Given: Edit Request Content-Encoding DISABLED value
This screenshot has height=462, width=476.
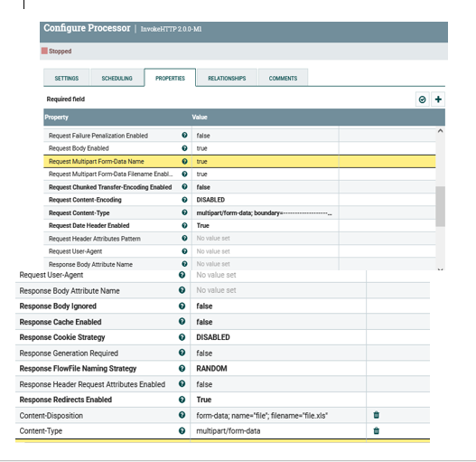Looking at the screenshot, I should click(x=265, y=200).
